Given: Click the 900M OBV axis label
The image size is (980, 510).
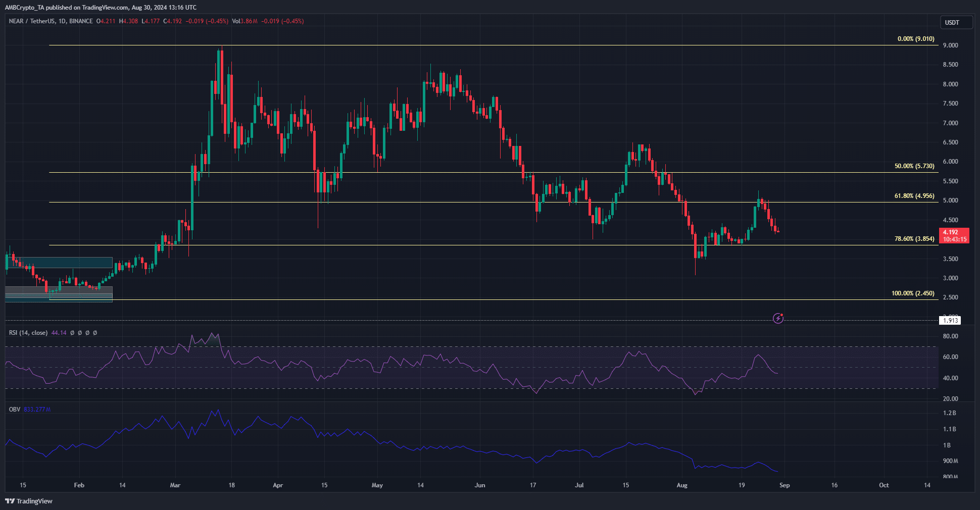Looking at the screenshot, I should click(x=950, y=461).
